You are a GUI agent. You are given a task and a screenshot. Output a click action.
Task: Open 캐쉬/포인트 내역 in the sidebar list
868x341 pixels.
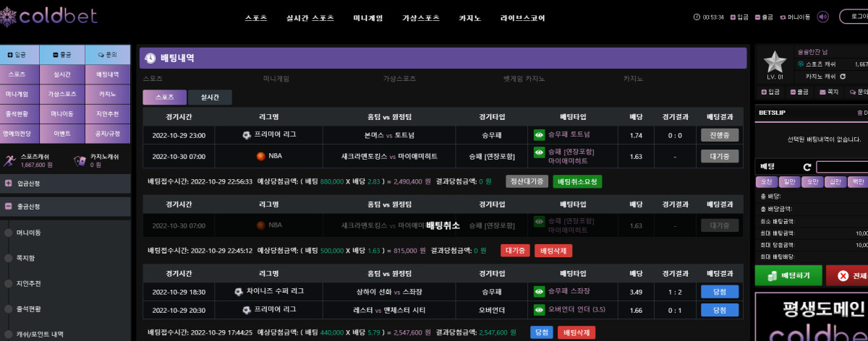41,334
